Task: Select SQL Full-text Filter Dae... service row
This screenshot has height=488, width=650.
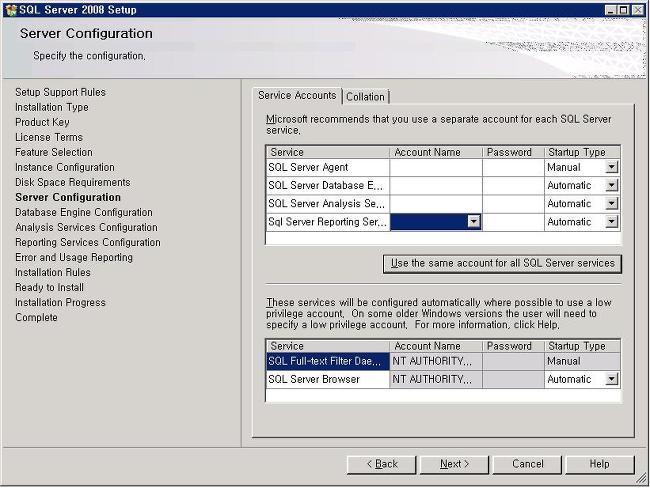Action: 327,361
